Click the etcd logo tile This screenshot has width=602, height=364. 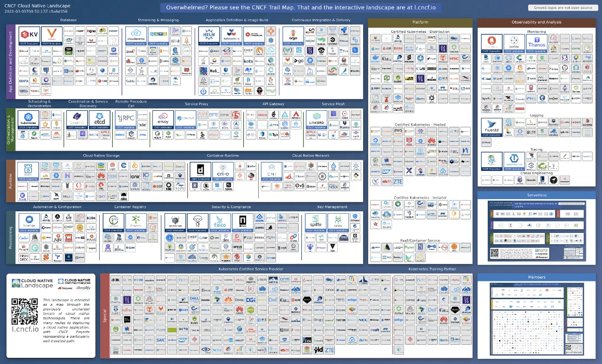(x=99, y=119)
